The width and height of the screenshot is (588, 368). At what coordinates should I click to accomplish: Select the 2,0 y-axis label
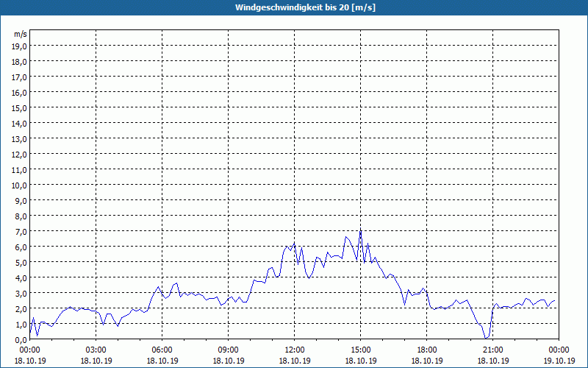(22, 308)
